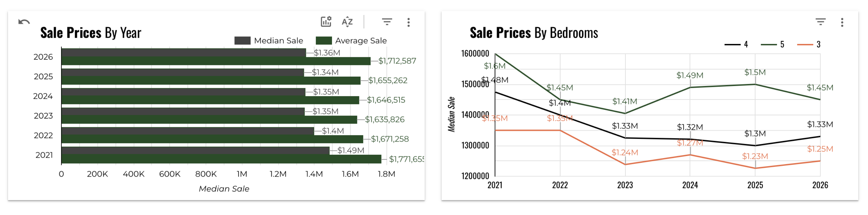Open filter icon on Sale Prices By Year
The height and width of the screenshot is (215, 868).
[387, 22]
